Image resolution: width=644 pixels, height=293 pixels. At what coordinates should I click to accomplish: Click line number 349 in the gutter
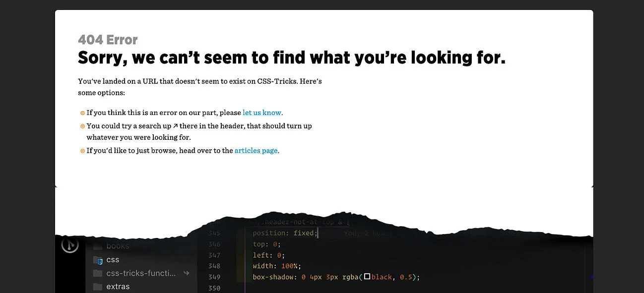point(214,277)
